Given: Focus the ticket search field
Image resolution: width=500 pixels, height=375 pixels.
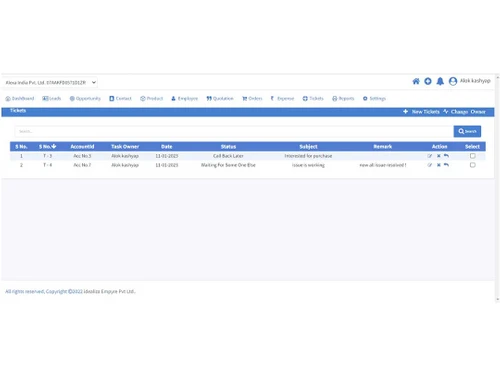Looking at the screenshot, I should pyautogui.click(x=234, y=131).
